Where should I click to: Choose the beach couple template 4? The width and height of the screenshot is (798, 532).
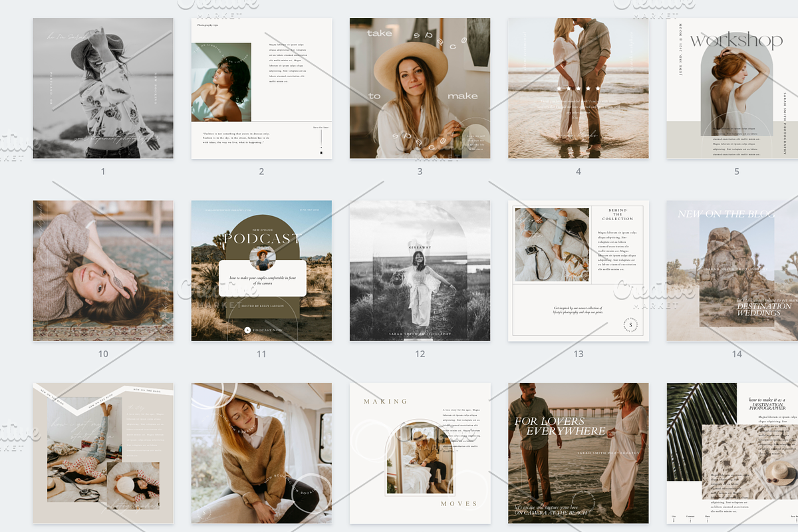pos(579,88)
